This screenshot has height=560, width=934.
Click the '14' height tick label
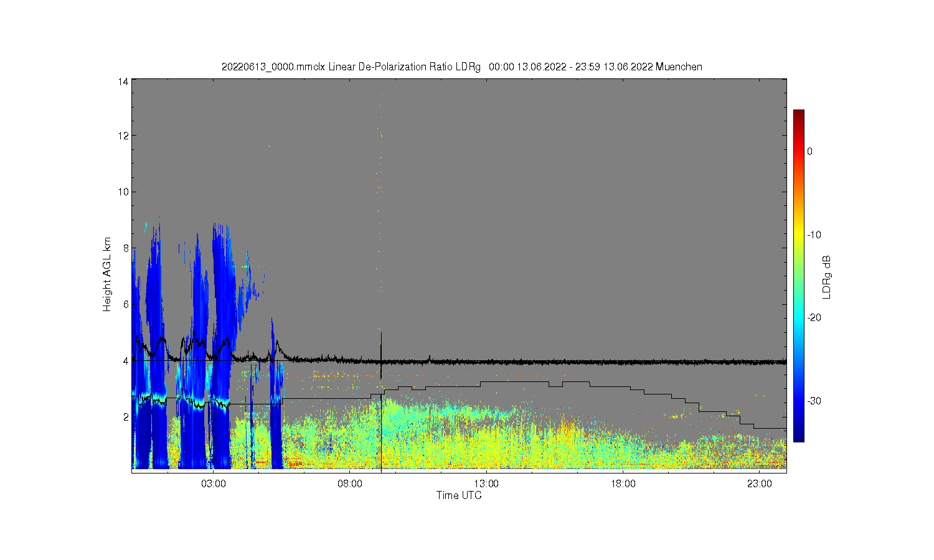123,82
